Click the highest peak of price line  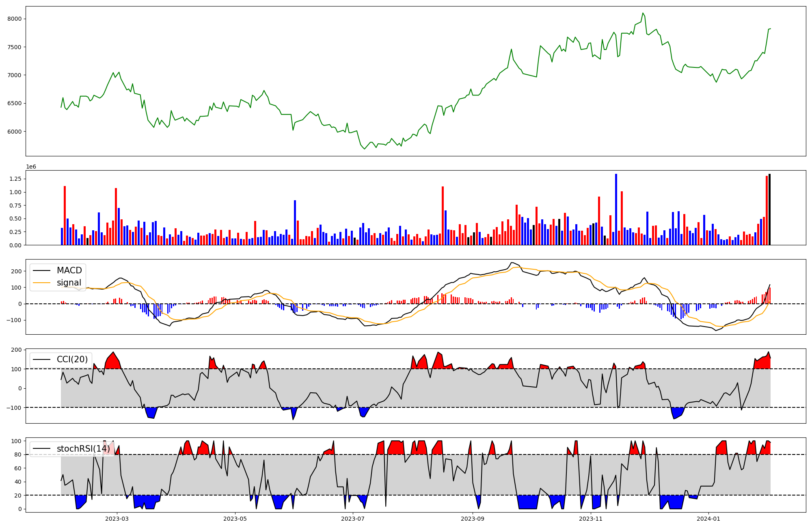[x=643, y=13]
